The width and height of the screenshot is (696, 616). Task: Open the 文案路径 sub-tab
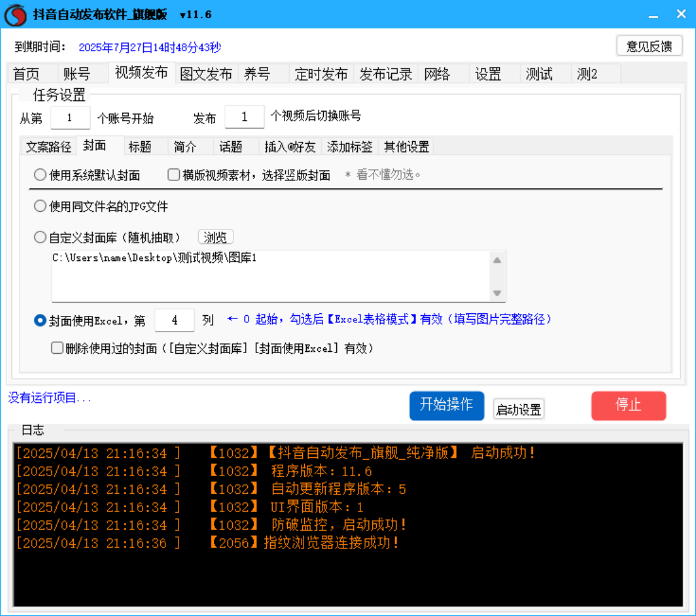pyautogui.click(x=49, y=147)
